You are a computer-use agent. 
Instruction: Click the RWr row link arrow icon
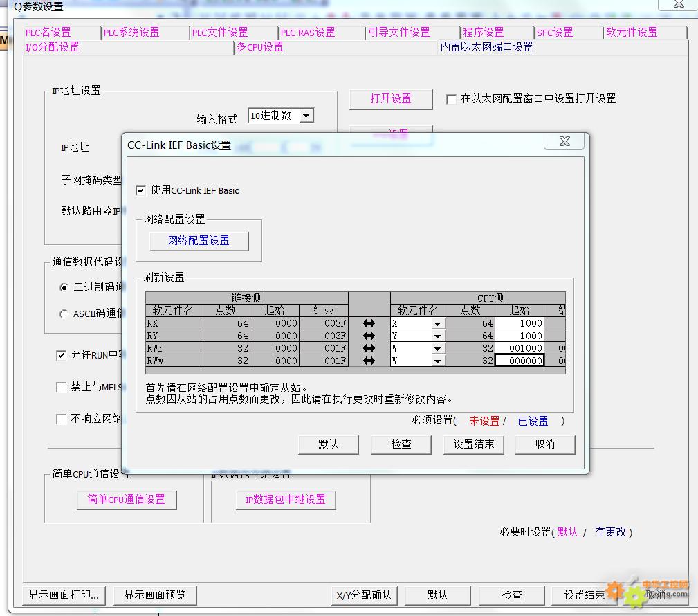coord(369,348)
